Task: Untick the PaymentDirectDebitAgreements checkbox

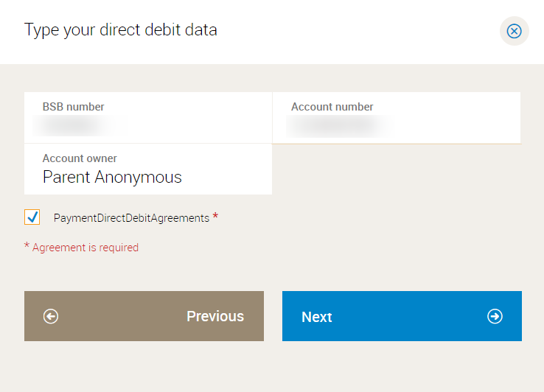Action: click(x=32, y=217)
